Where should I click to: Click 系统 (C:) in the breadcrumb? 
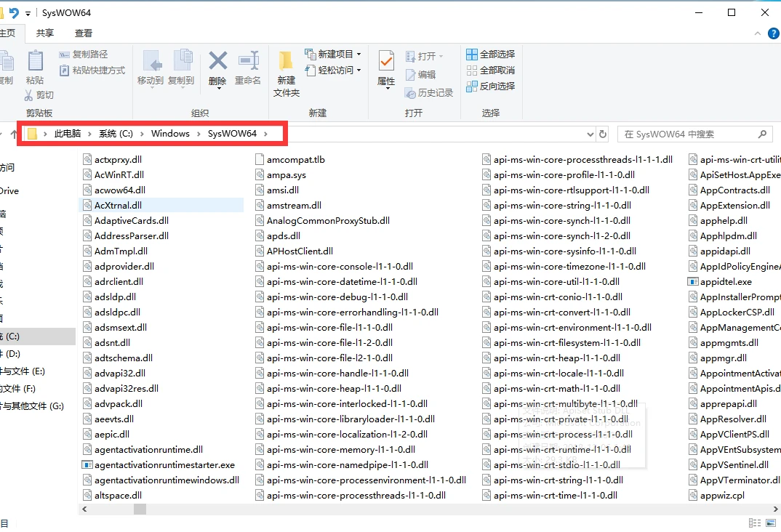click(116, 134)
